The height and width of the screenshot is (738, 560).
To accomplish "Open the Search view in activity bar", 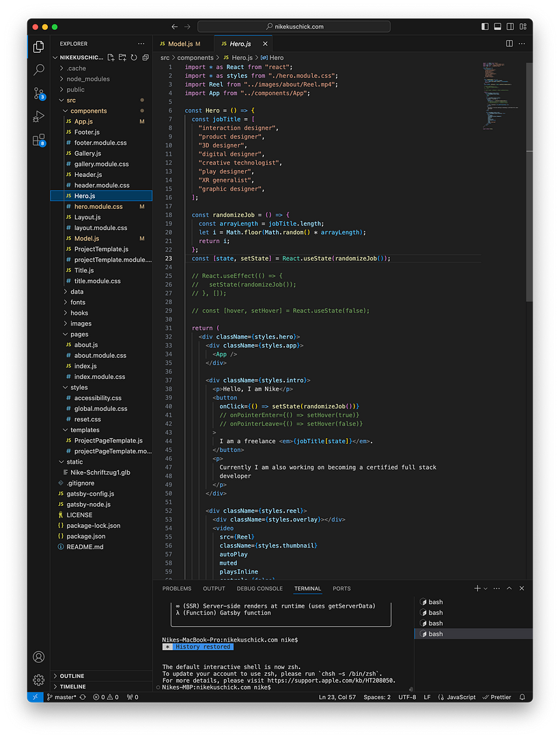I will coord(39,70).
